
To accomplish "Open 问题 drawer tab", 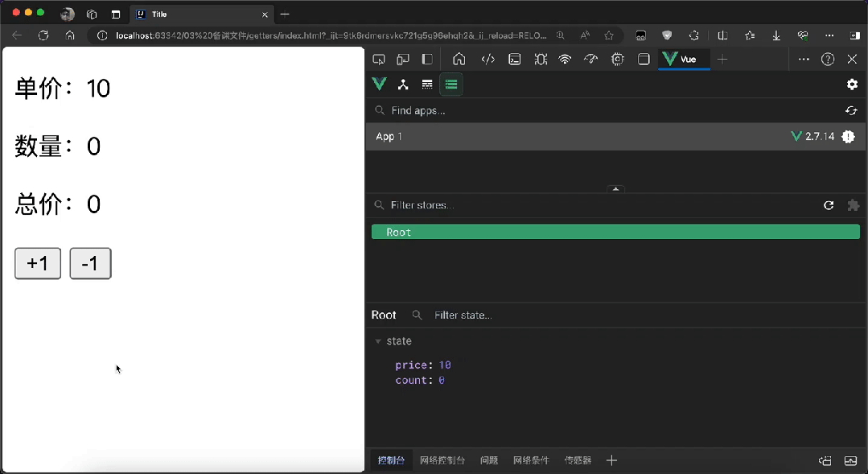I will (x=489, y=460).
